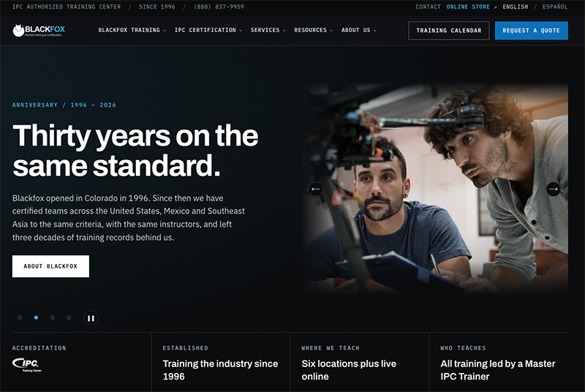Click the About Blackfox button
This screenshot has height=392, width=585.
50,266
